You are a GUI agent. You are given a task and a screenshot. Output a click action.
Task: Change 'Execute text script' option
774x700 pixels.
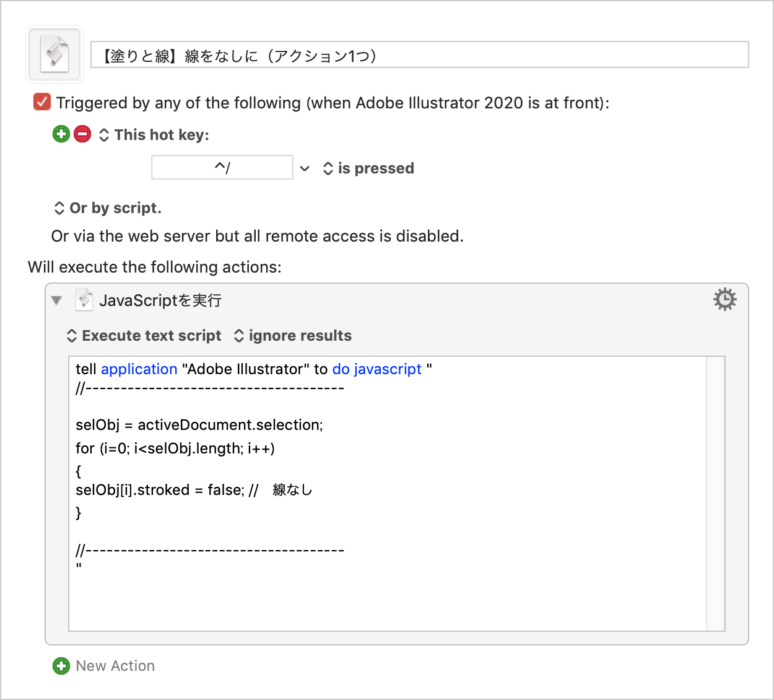[144, 336]
